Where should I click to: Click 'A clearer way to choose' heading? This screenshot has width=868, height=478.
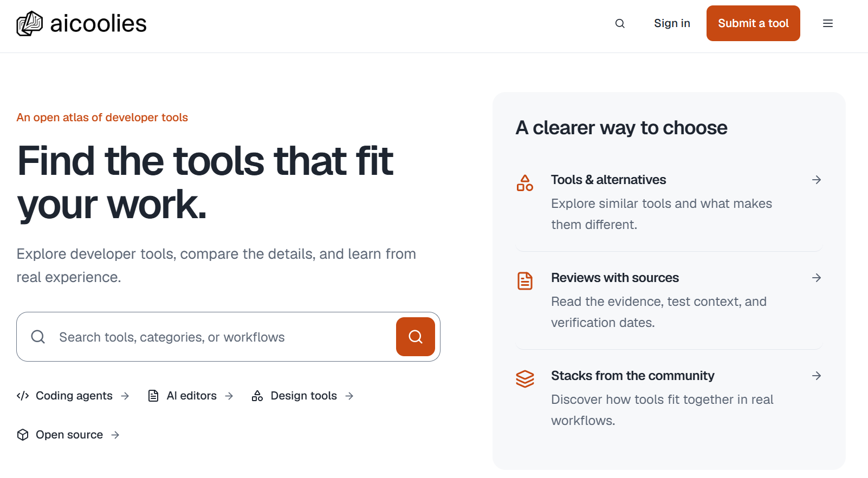point(621,128)
